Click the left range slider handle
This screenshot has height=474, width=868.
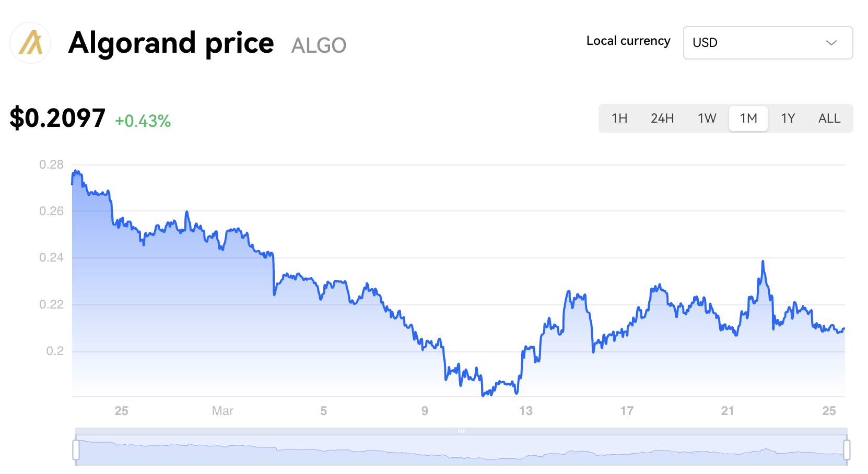(x=76, y=450)
